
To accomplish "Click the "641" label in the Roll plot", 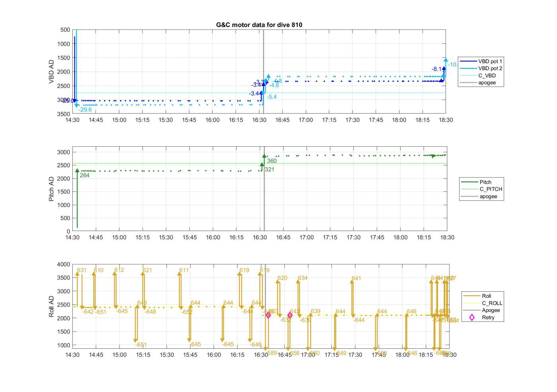I will tap(356, 278).
